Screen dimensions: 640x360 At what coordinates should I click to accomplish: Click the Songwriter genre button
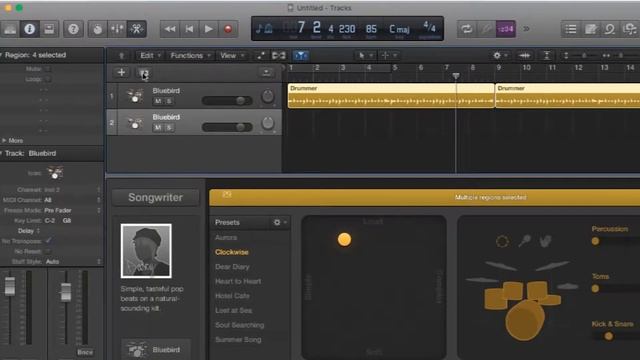(x=156, y=198)
